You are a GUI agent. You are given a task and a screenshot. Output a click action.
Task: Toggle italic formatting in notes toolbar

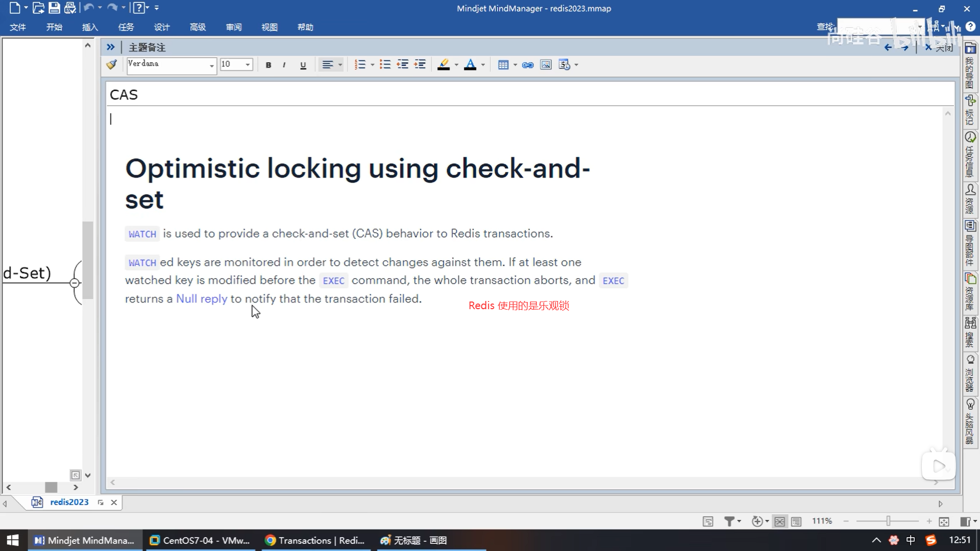[284, 65]
